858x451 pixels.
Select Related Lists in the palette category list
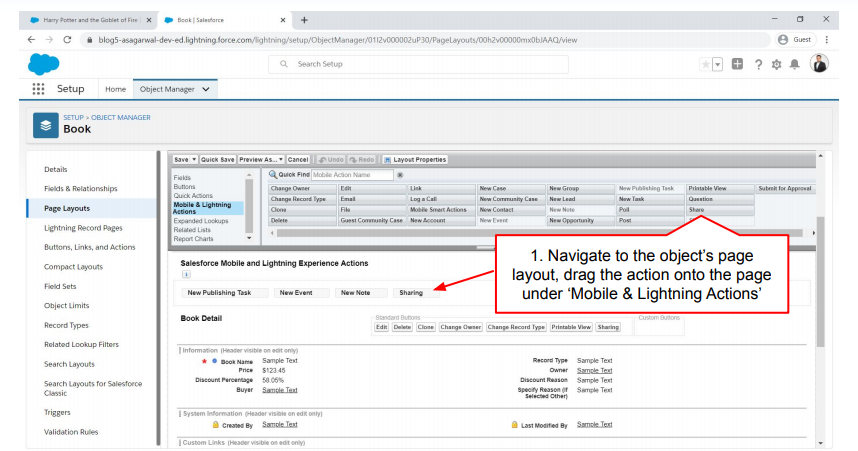(x=192, y=230)
